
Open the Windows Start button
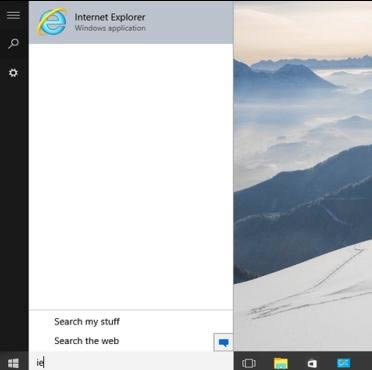(x=13, y=363)
